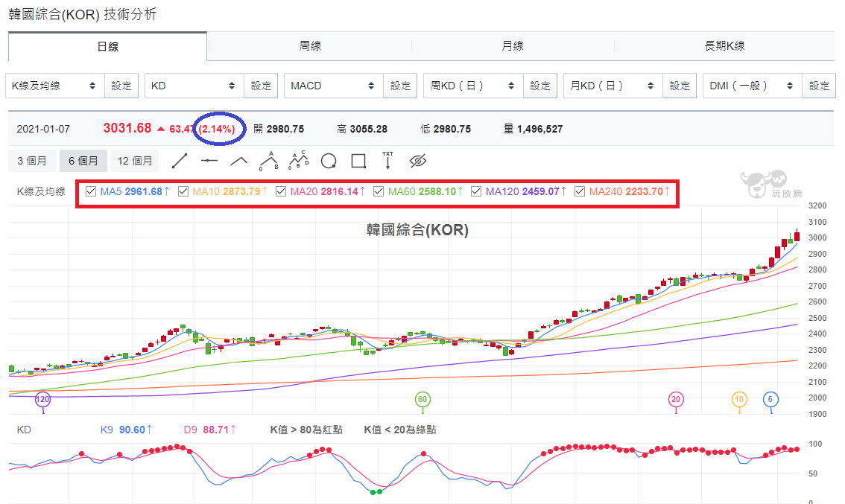The height and width of the screenshot is (504, 845).
Task: Click the high price 3055.28
Action: tap(369, 130)
